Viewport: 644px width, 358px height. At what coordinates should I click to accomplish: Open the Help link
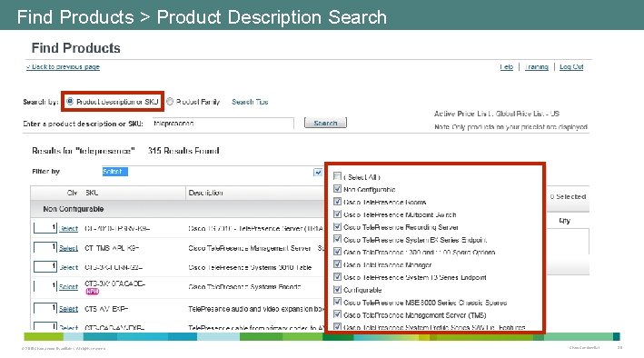click(507, 66)
